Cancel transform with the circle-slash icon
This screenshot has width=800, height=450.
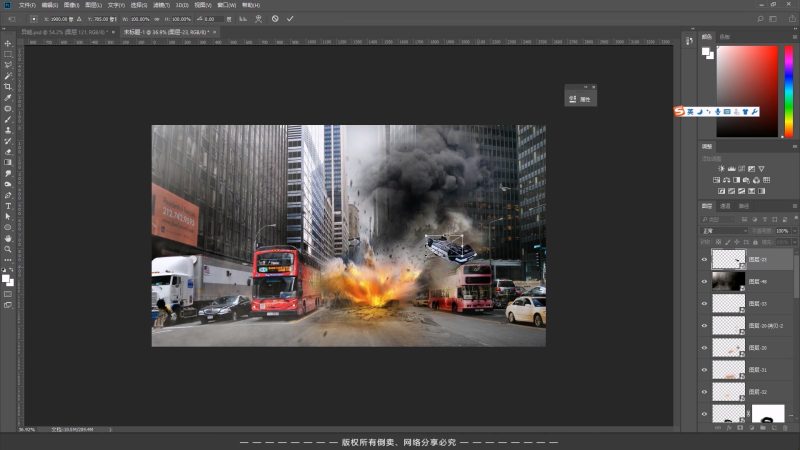pyautogui.click(x=275, y=18)
